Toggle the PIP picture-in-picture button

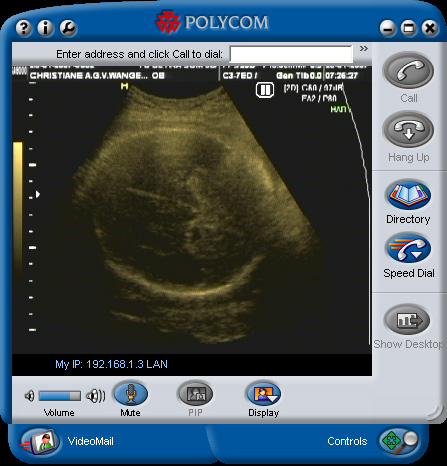click(x=195, y=393)
